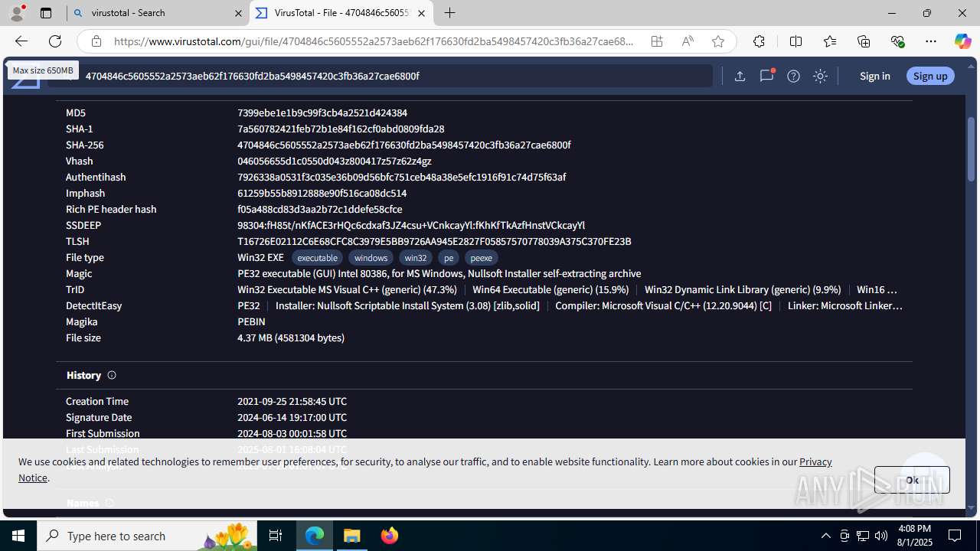Open the volume control tray icon
This screenshot has width=980, height=551.
(881, 536)
